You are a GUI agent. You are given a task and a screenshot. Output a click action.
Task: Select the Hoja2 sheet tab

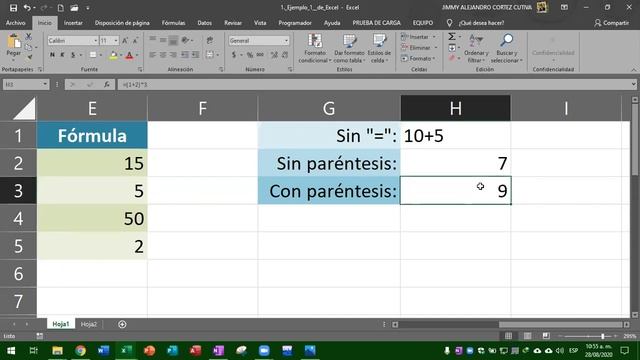pos(89,324)
